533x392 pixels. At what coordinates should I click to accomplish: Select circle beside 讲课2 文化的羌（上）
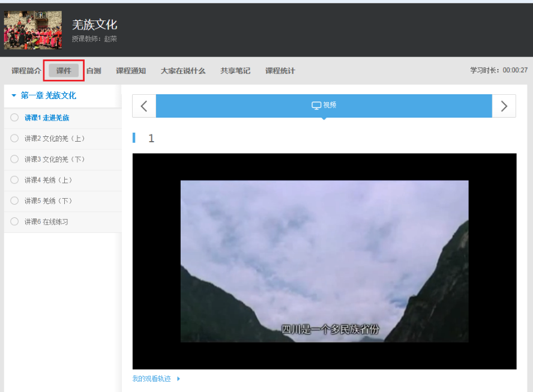(x=14, y=139)
